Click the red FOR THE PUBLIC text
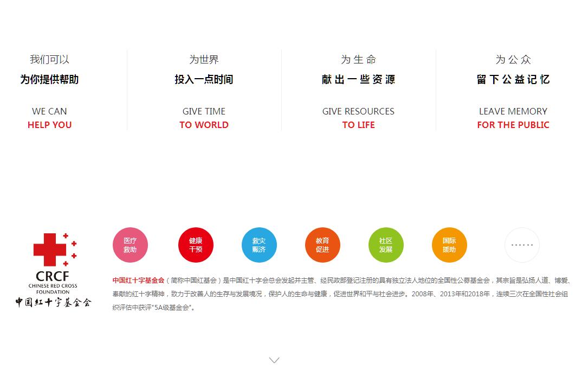 pyautogui.click(x=513, y=125)
